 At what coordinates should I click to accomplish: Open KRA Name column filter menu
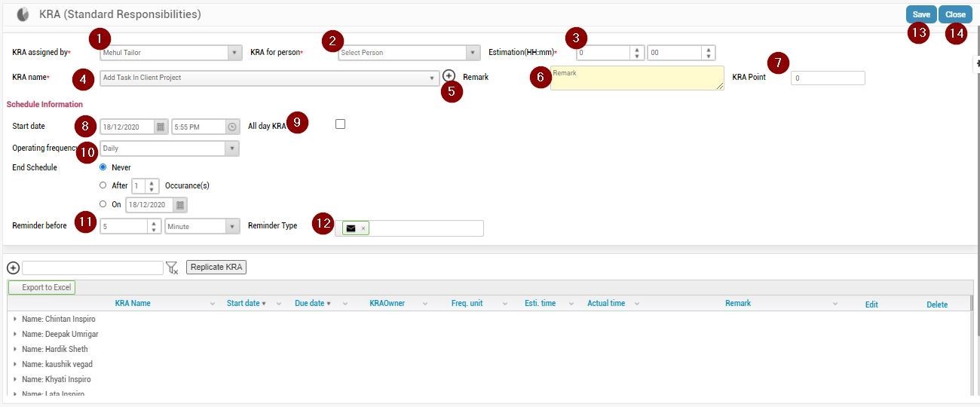coord(212,304)
